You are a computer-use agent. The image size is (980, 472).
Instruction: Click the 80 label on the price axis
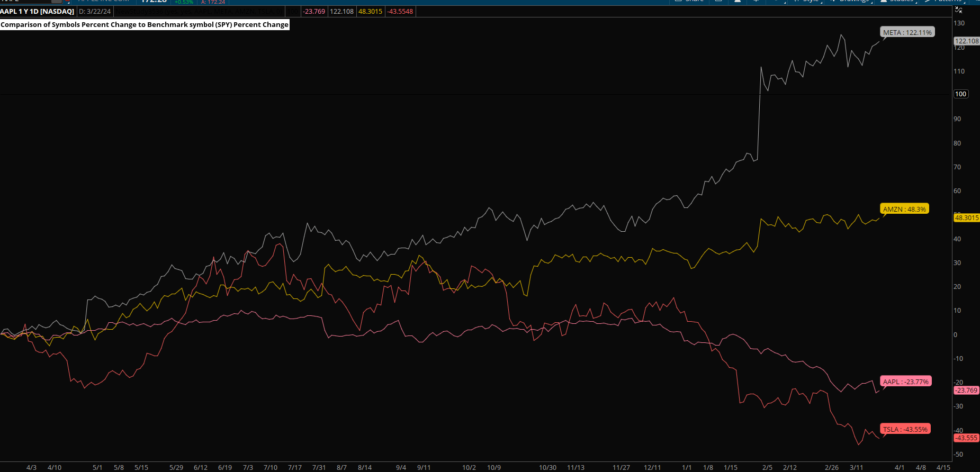pyautogui.click(x=957, y=143)
